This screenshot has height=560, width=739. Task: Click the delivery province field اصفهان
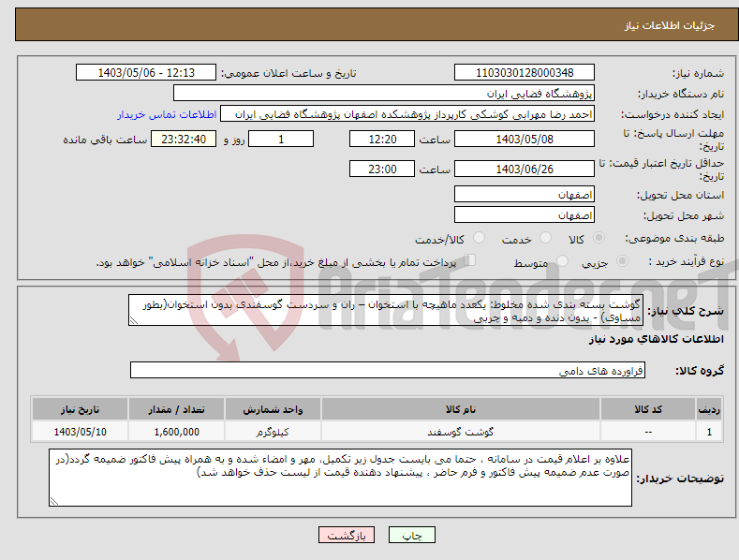tap(525, 194)
